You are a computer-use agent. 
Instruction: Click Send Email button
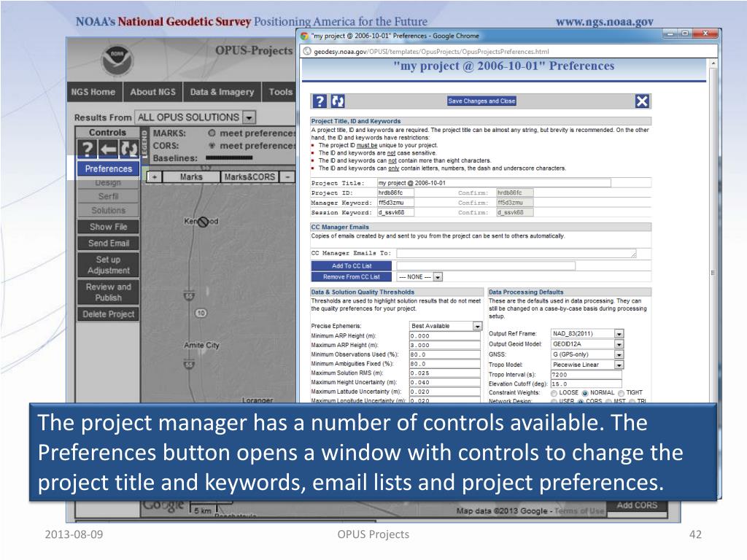click(108, 243)
